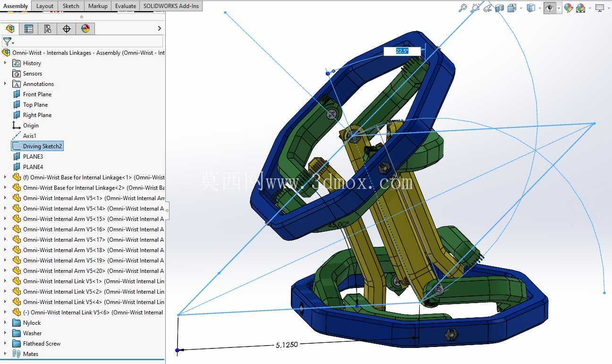Open the Hide/Show Items dropdown arrow
Screen dimensions: 612x364
[x=559, y=8]
